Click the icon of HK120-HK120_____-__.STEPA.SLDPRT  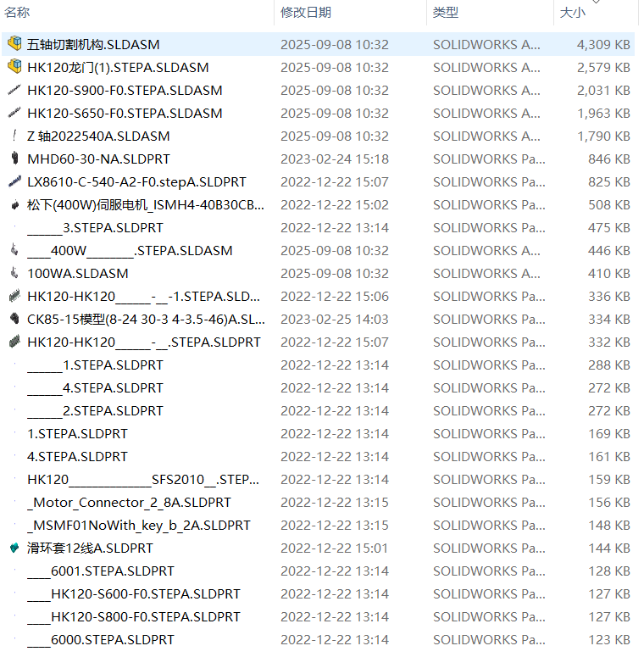[x=14, y=342]
